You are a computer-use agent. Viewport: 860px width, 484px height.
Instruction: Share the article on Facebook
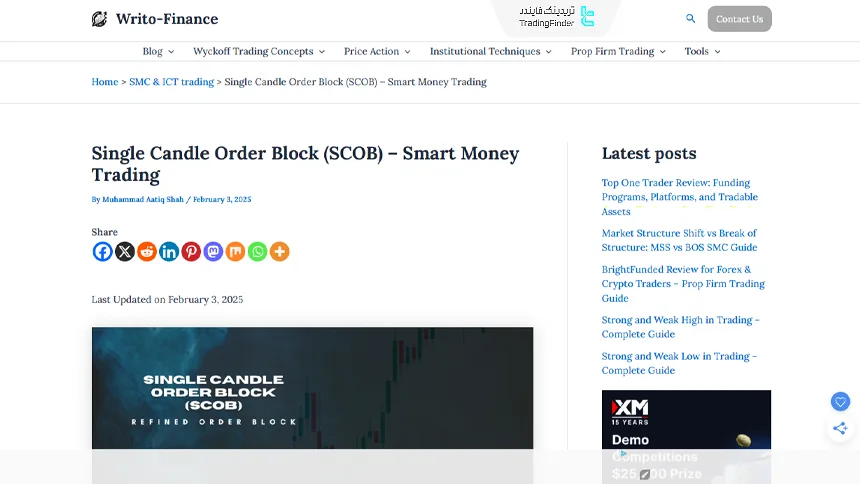click(x=103, y=252)
